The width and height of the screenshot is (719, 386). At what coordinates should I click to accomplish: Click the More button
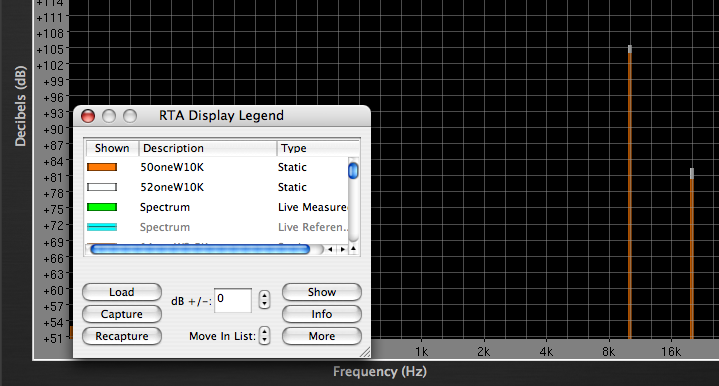click(x=321, y=336)
